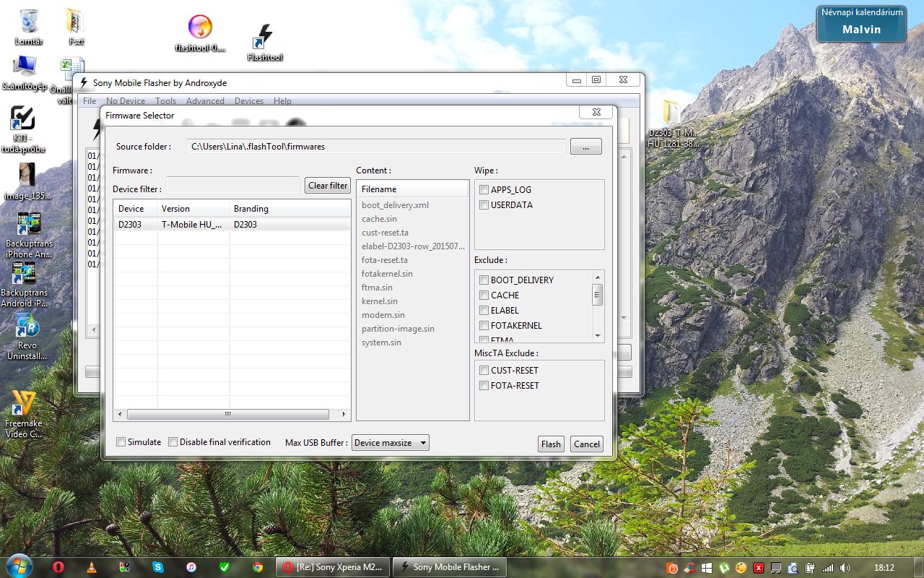Open the Számítógép computer icon
Screen dimensions: 924x578
(x=24, y=72)
